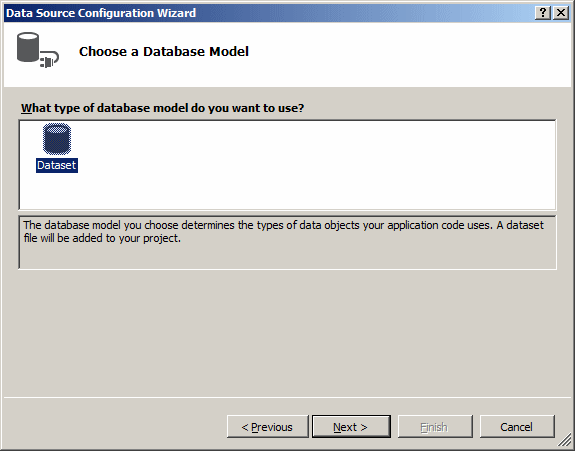Click the window resize grip in corner
The height and width of the screenshot is (451, 575).
(x=565, y=441)
